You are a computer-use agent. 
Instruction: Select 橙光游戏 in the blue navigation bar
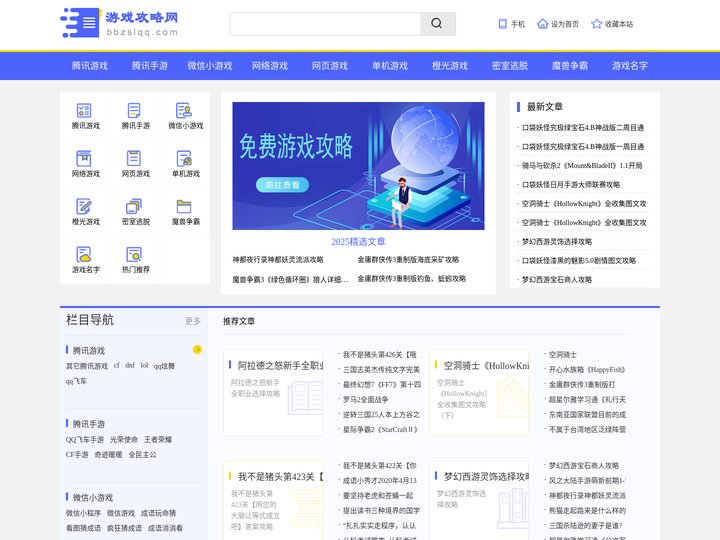pyautogui.click(x=450, y=66)
